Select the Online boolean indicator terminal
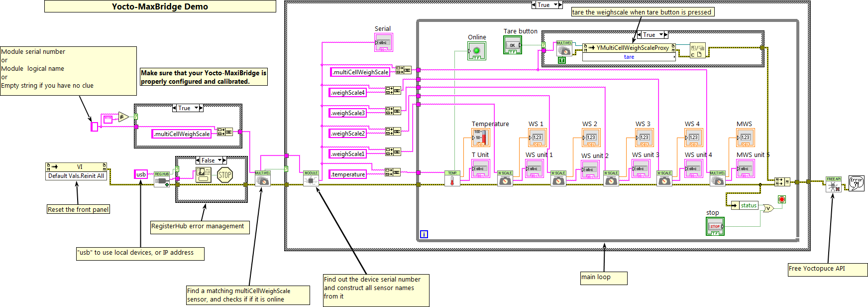The image size is (868, 307). (476, 51)
